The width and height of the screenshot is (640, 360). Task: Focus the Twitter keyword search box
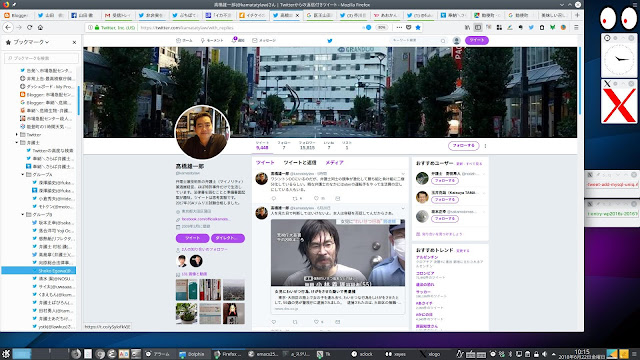[x=418, y=40]
